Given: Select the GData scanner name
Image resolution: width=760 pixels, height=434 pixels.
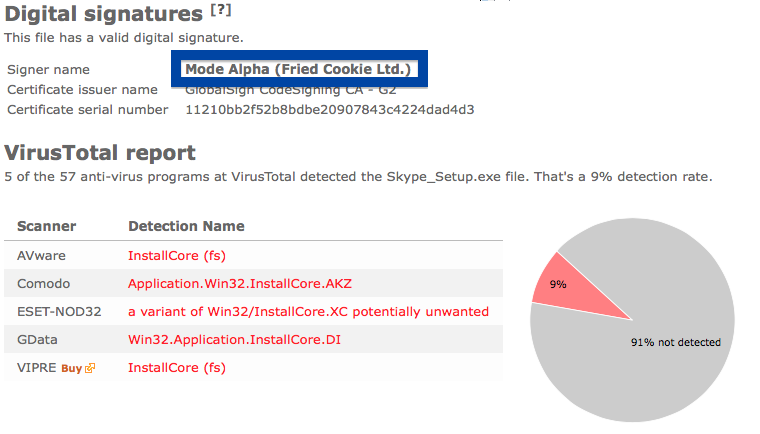Looking at the screenshot, I should coord(37,339).
